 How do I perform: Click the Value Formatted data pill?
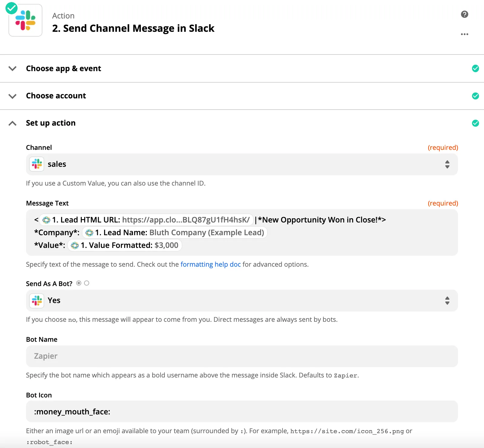(125, 245)
